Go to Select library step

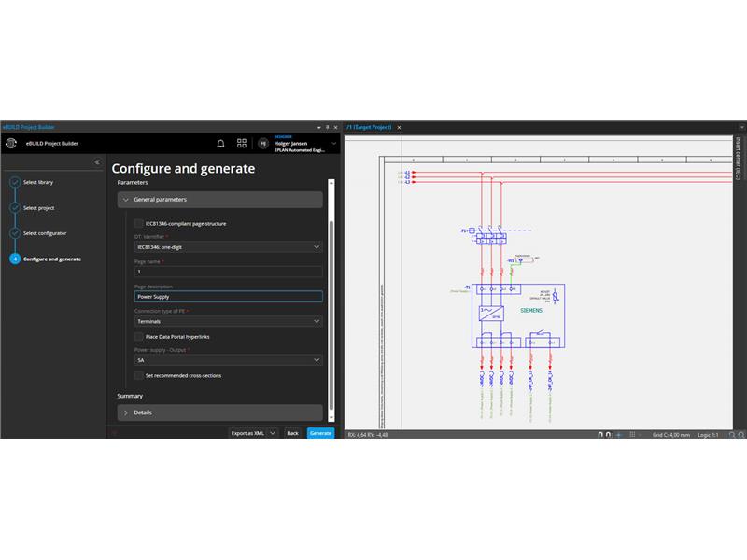[38, 182]
